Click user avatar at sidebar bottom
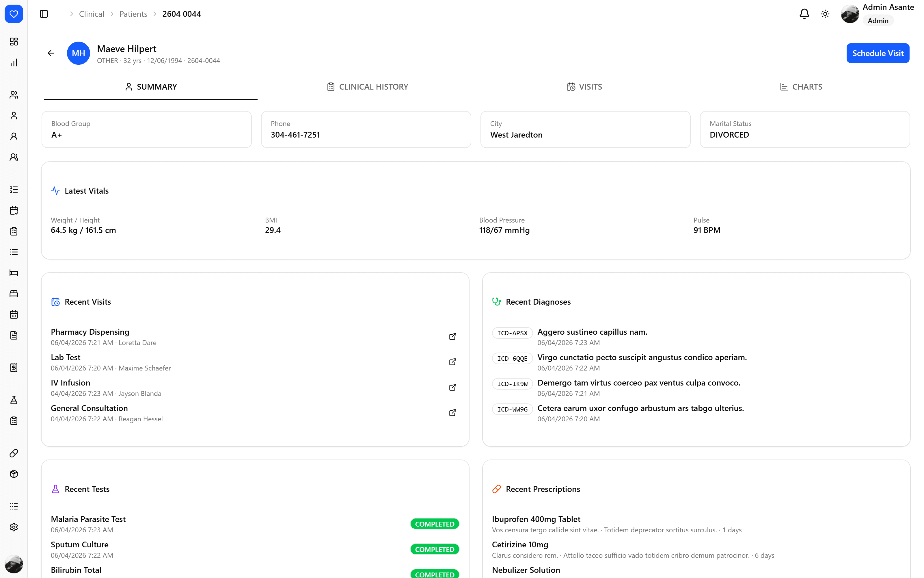Screen dimensions: 924x578 click(x=14, y=564)
